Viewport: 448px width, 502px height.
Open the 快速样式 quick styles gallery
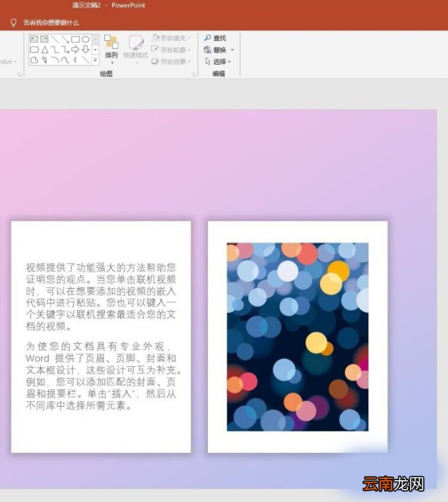click(136, 49)
